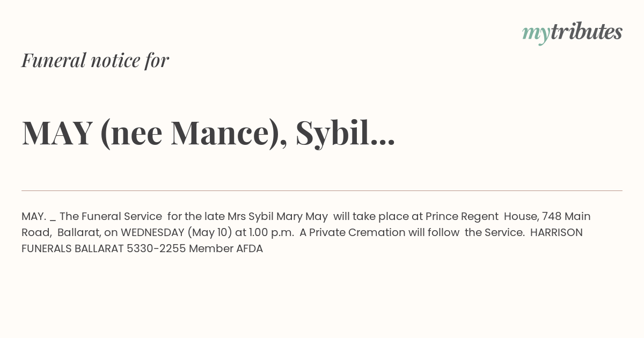Click the "Member AFDA" text
The image size is (644, 338).
coord(226,248)
